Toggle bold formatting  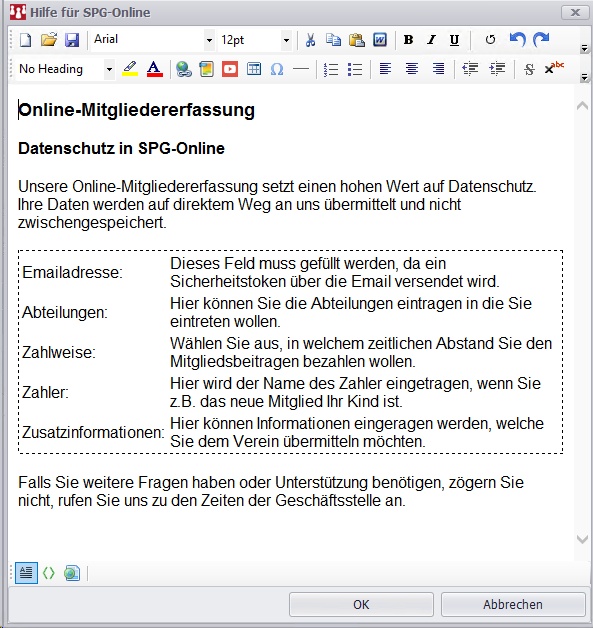point(408,40)
